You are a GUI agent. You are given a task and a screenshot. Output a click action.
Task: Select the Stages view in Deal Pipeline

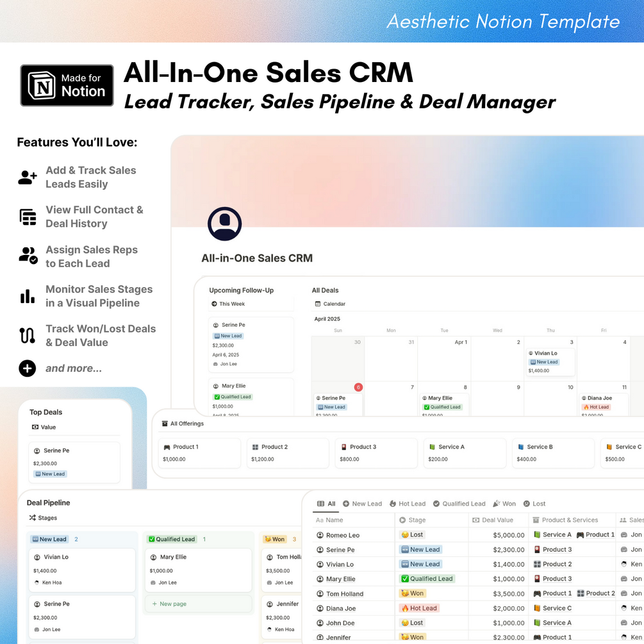click(43, 518)
